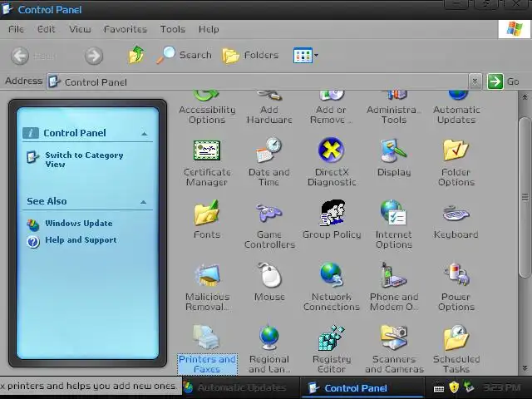
Task: Open the View menu
Action: tap(80, 29)
